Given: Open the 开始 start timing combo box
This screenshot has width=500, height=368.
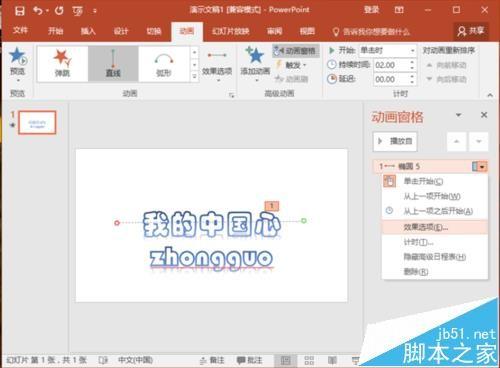Looking at the screenshot, I should point(388,51).
